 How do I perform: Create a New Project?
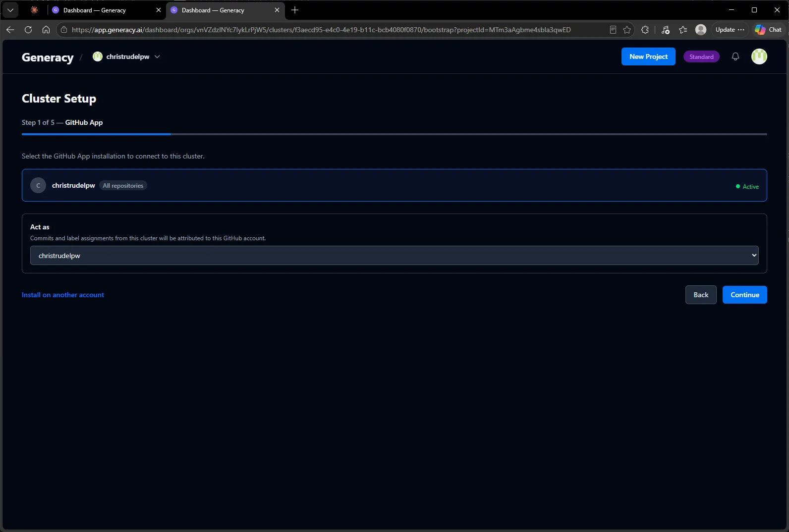[648, 56]
